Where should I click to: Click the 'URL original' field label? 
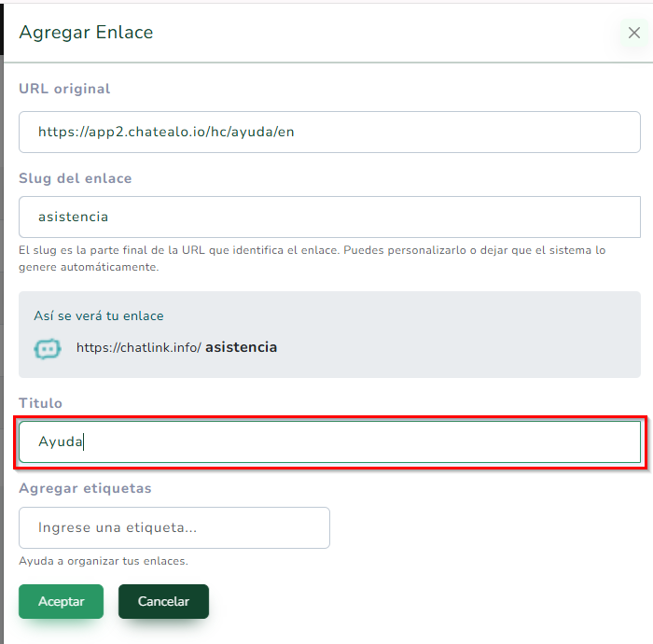click(64, 89)
